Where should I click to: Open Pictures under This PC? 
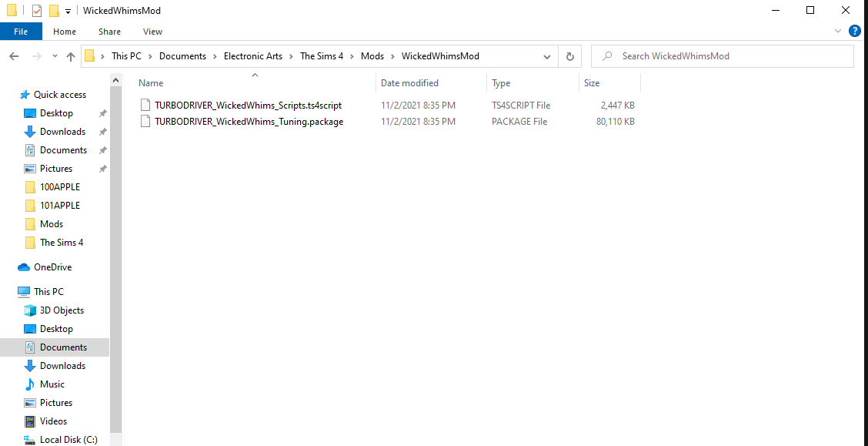(56, 403)
